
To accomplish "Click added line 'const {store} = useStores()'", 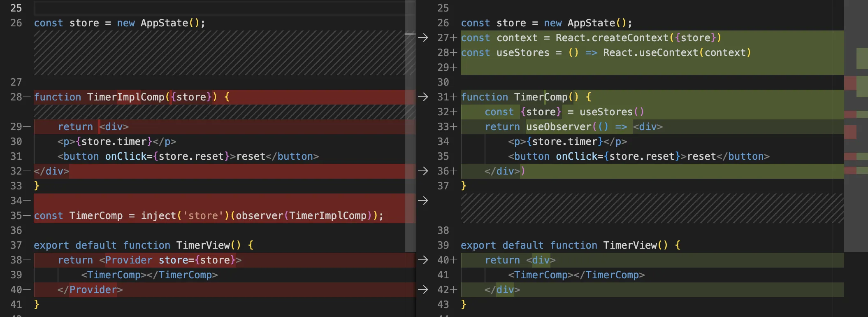I will coord(564,112).
